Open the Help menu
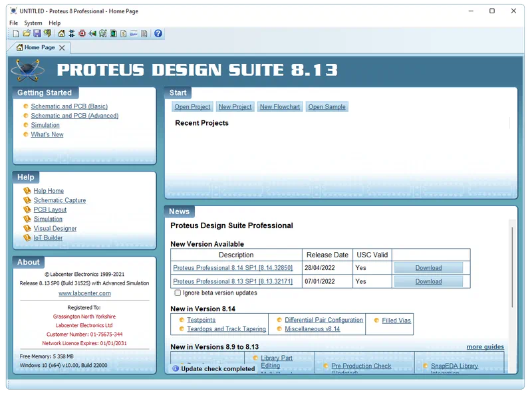 pos(55,23)
